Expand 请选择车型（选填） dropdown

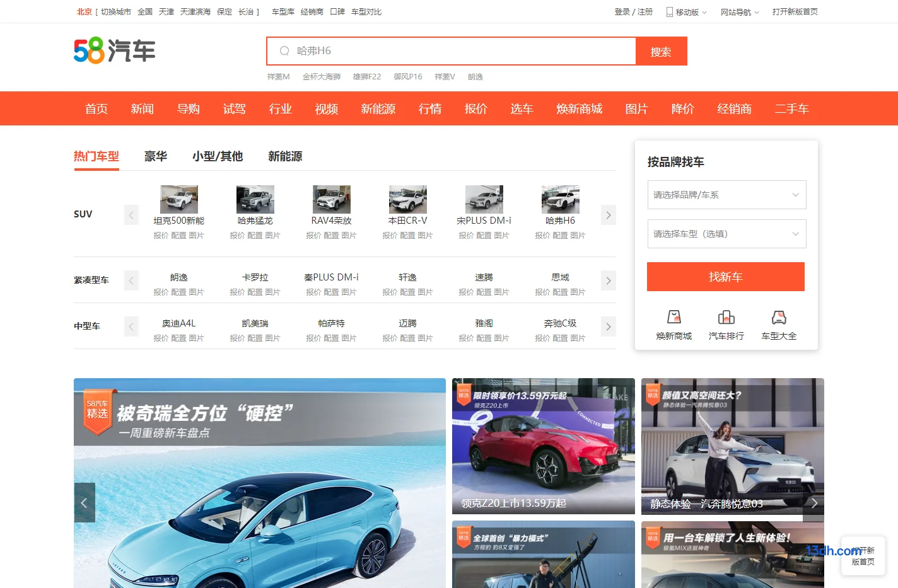tap(726, 234)
